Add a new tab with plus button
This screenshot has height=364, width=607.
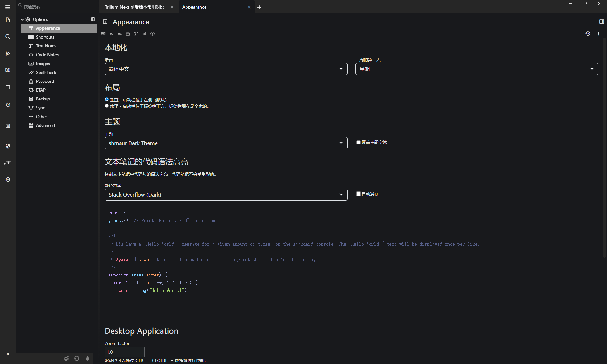pyautogui.click(x=259, y=7)
